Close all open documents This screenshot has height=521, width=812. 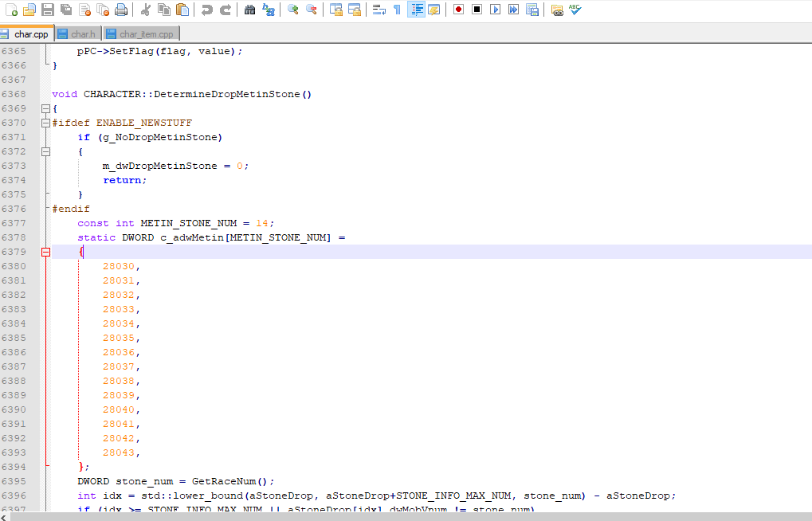coord(103,10)
